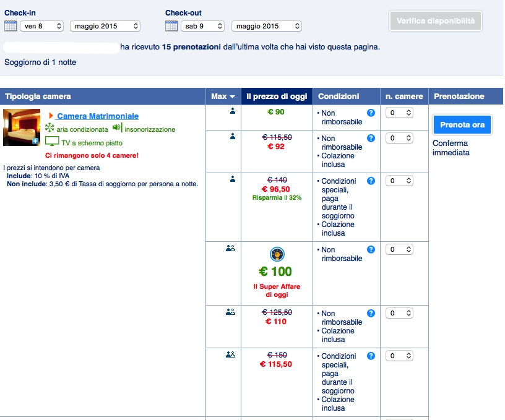Open the check-out month dropdown 'maggio 2015'
Viewport: 505px width, 420px height.
pyautogui.click(x=267, y=26)
